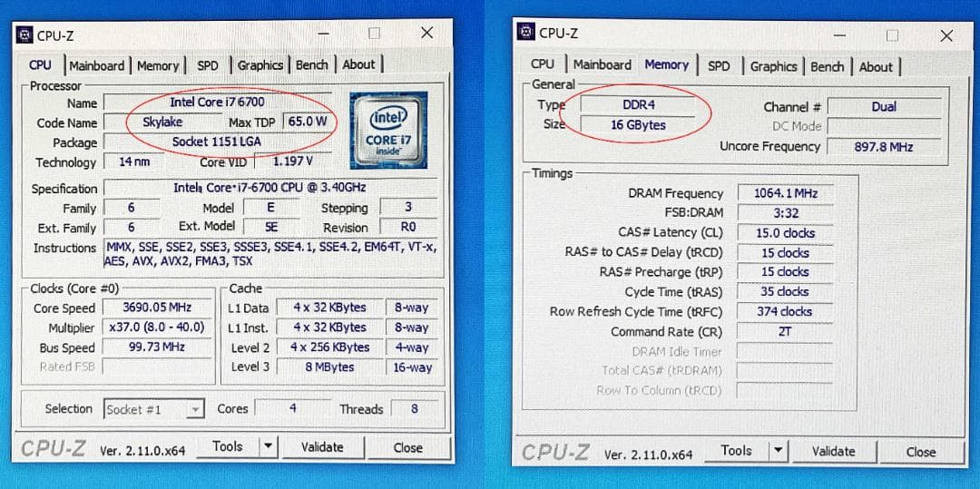Open Tools dropdown arrow in right CPU-Z window
The height and width of the screenshot is (489, 980).
click(779, 450)
